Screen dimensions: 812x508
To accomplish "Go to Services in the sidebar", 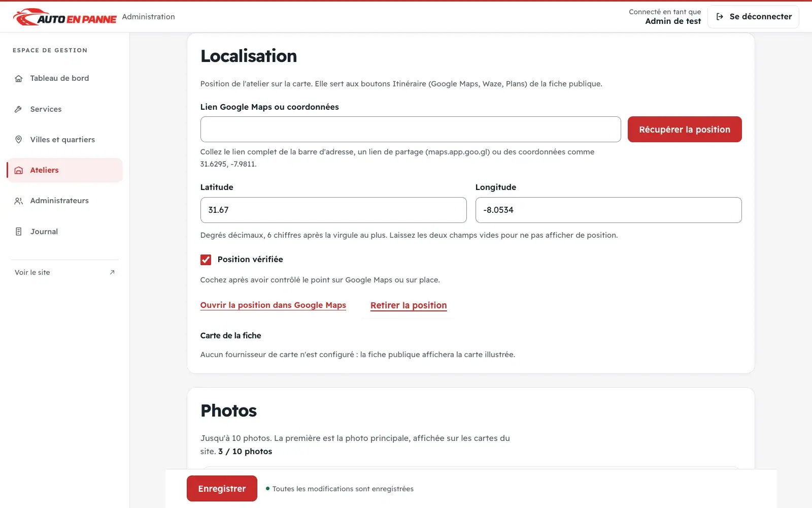I will (x=64, y=109).
